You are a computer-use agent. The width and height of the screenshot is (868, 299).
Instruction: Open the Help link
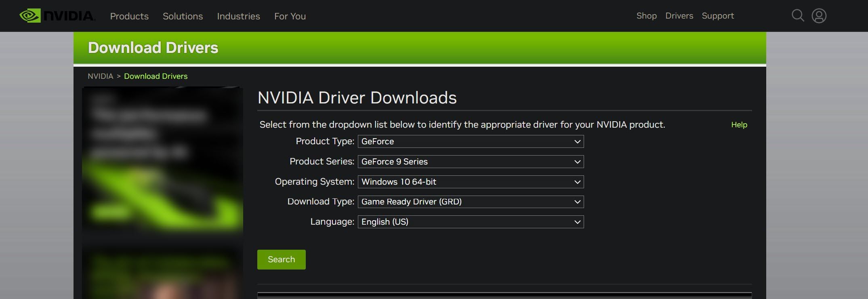click(x=739, y=125)
